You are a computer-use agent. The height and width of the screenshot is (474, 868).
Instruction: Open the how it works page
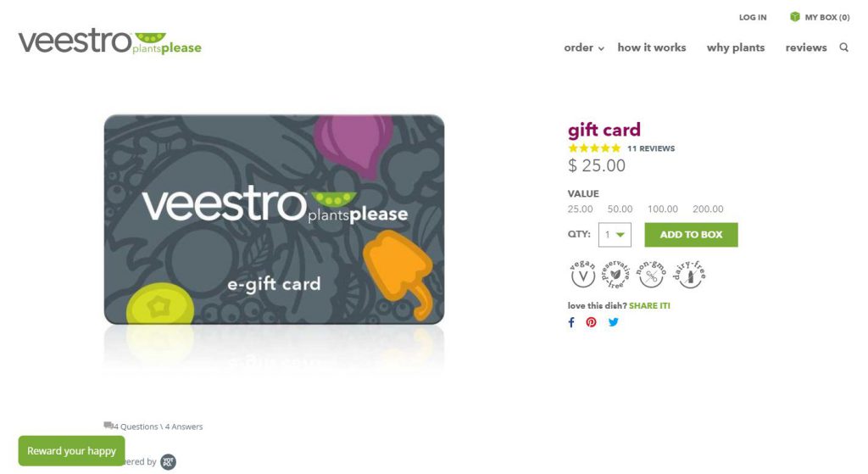652,47
